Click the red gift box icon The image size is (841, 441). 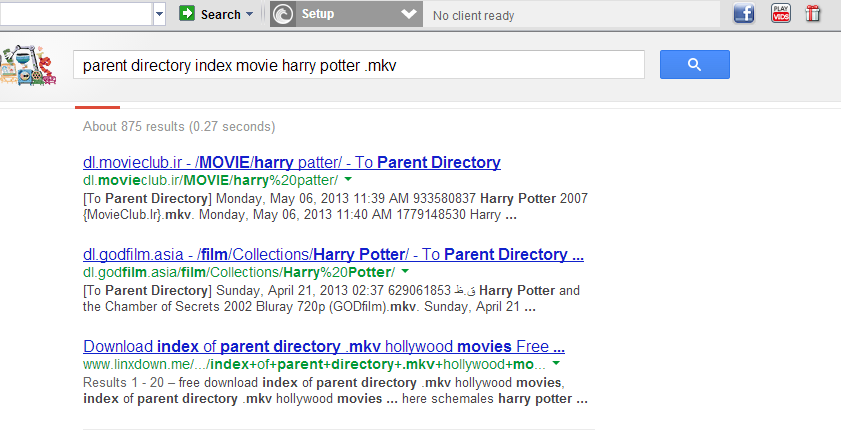click(x=813, y=13)
